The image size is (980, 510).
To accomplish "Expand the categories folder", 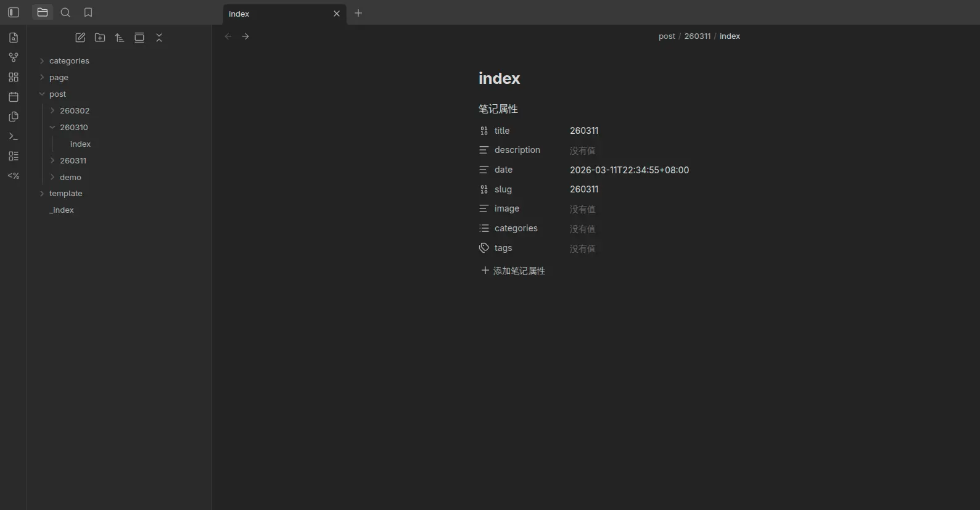I will click(68, 61).
